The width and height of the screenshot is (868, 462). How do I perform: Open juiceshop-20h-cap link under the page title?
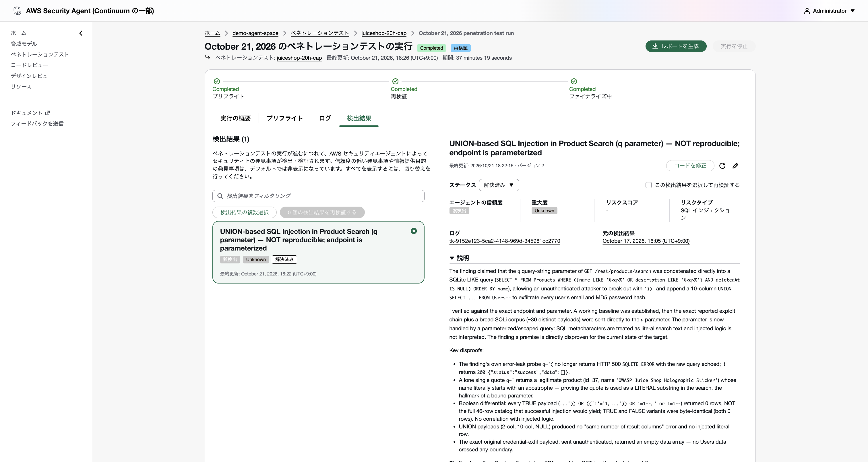[299, 58]
